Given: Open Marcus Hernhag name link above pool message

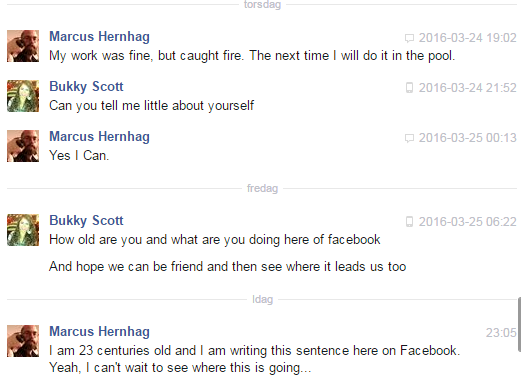Looking at the screenshot, I should pyautogui.click(x=99, y=37).
